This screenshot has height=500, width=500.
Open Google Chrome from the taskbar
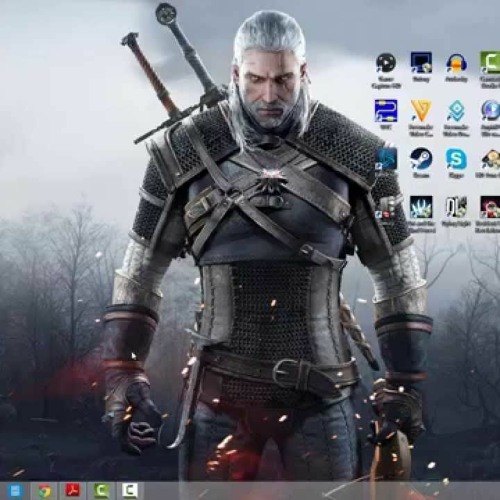point(44,491)
